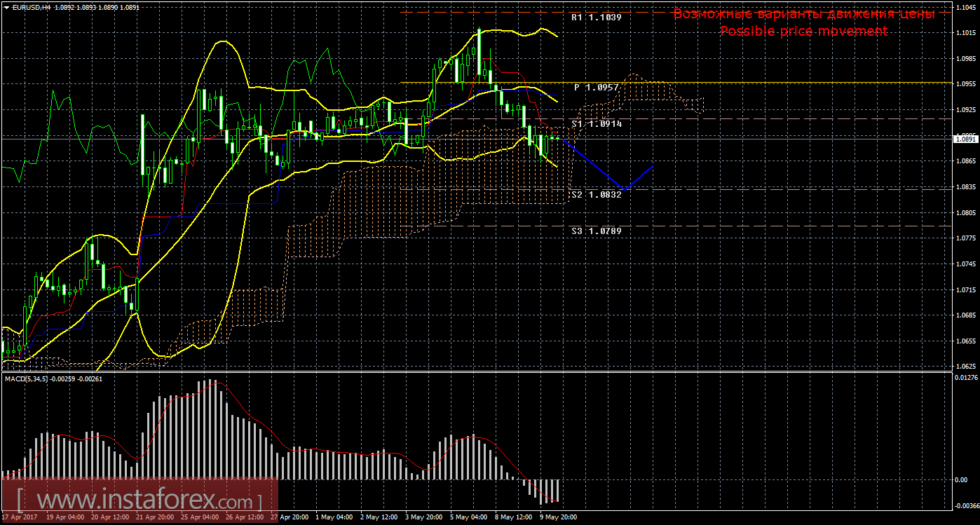The width and height of the screenshot is (980, 525).
Task: Click '3 May 20:00' on the time axis
Action: pyautogui.click(x=423, y=518)
